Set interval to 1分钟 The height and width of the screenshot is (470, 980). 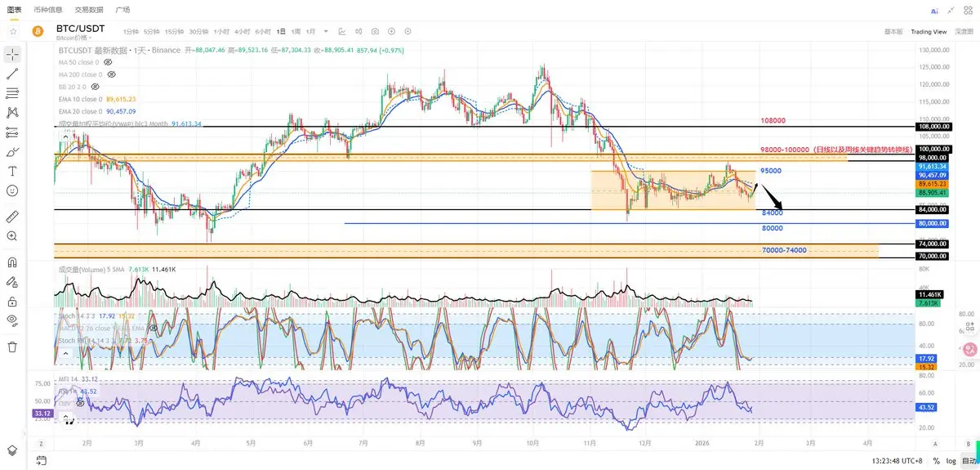130,31
